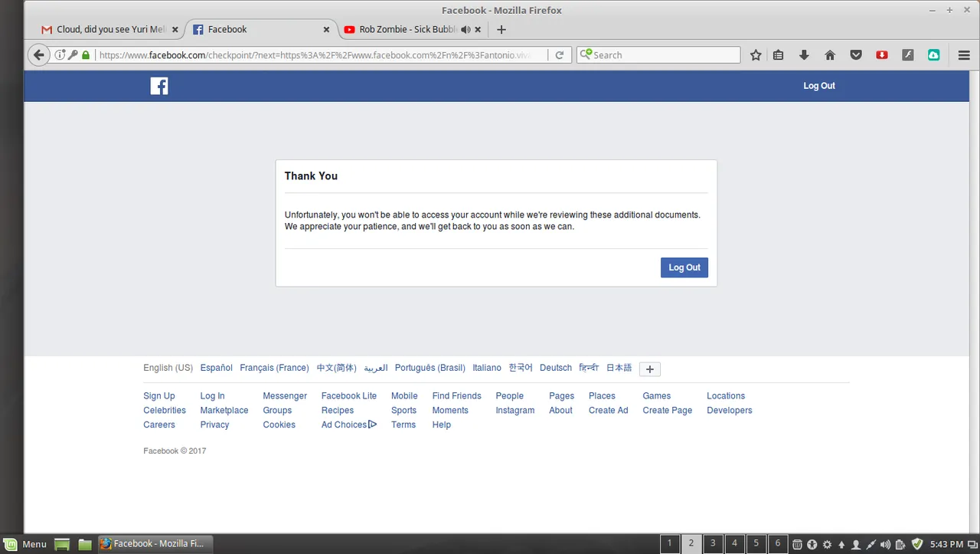Viewport: 980px width, 554px height.
Task: Reload the current page
Action: coord(560,55)
